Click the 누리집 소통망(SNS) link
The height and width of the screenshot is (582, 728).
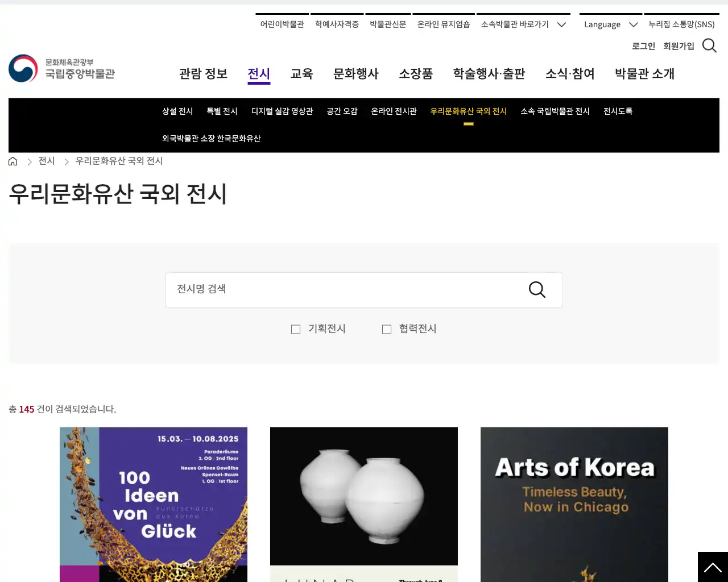point(681,24)
